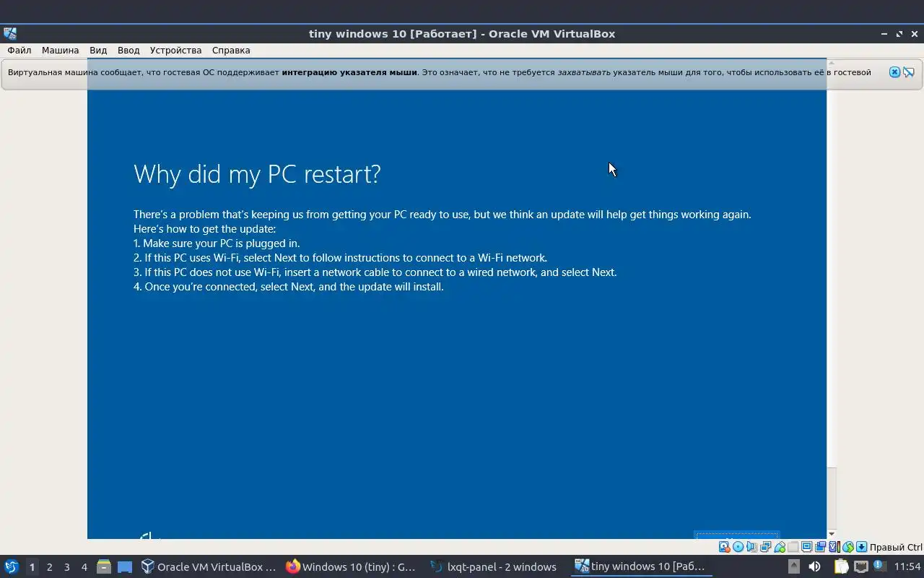Open the removable media eject tray icon

793,566
